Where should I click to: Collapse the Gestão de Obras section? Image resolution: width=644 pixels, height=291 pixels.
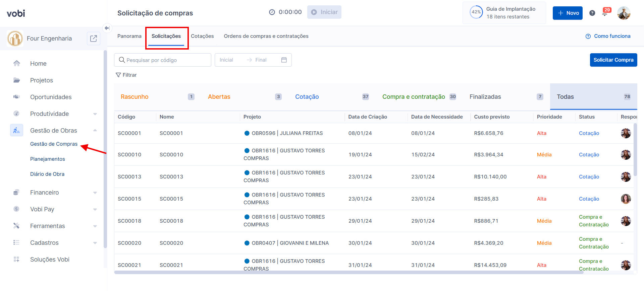(x=95, y=130)
